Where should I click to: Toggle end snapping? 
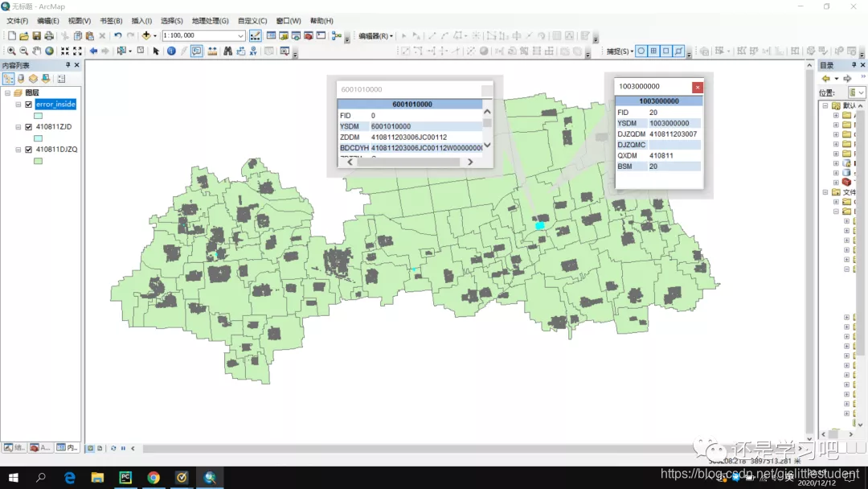pyautogui.click(x=653, y=51)
